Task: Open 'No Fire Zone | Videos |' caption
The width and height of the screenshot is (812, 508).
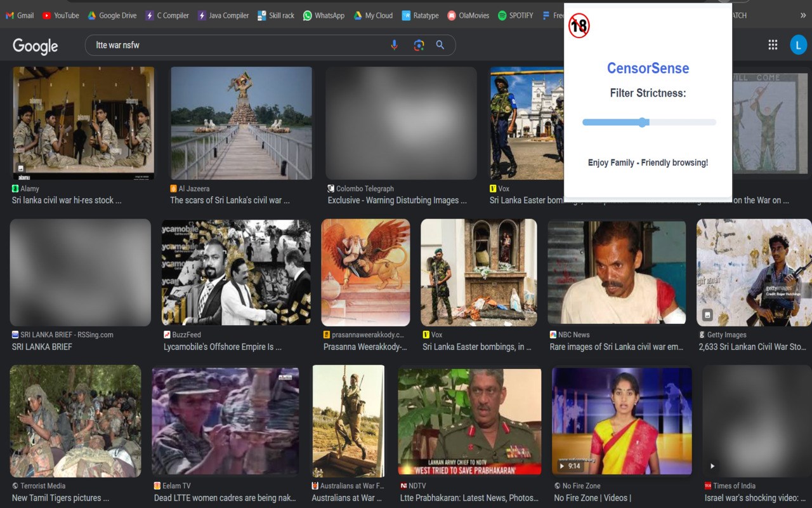Action: [x=593, y=498]
